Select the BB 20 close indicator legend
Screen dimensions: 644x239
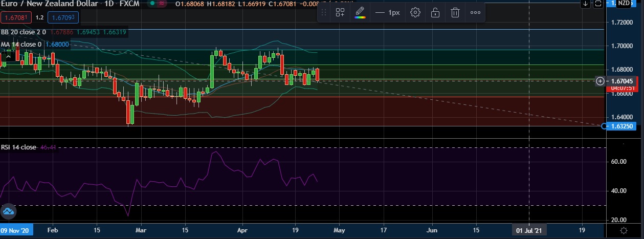24,32
